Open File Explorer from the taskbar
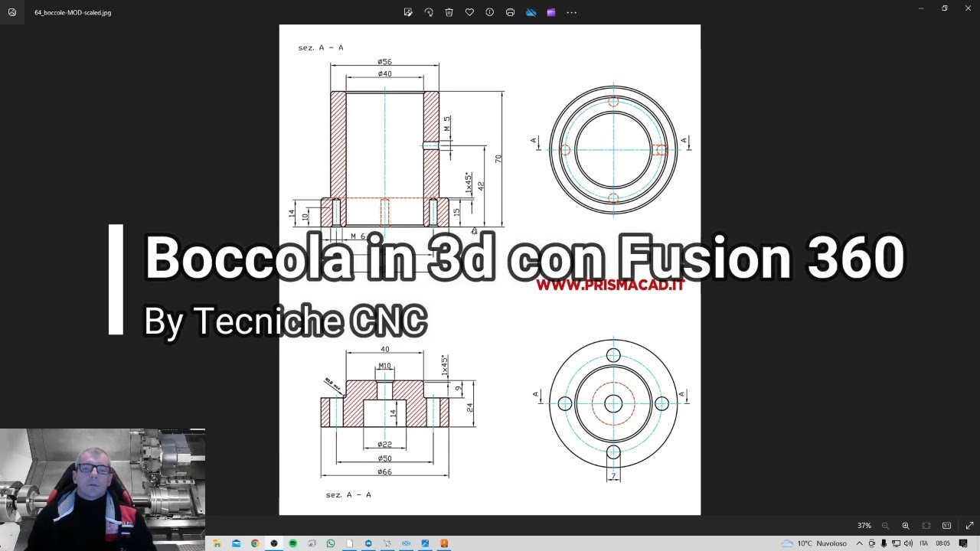This screenshot has width=980, height=551. [x=217, y=543]
